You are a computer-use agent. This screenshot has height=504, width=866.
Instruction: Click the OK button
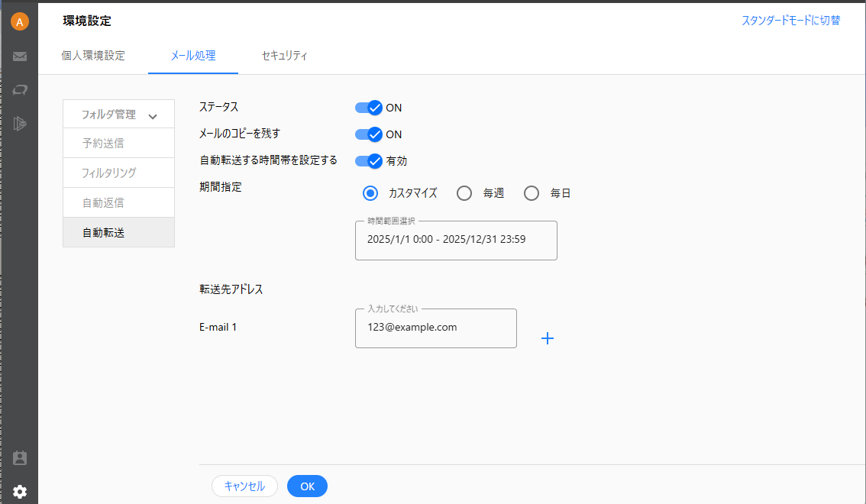point(307,486)
